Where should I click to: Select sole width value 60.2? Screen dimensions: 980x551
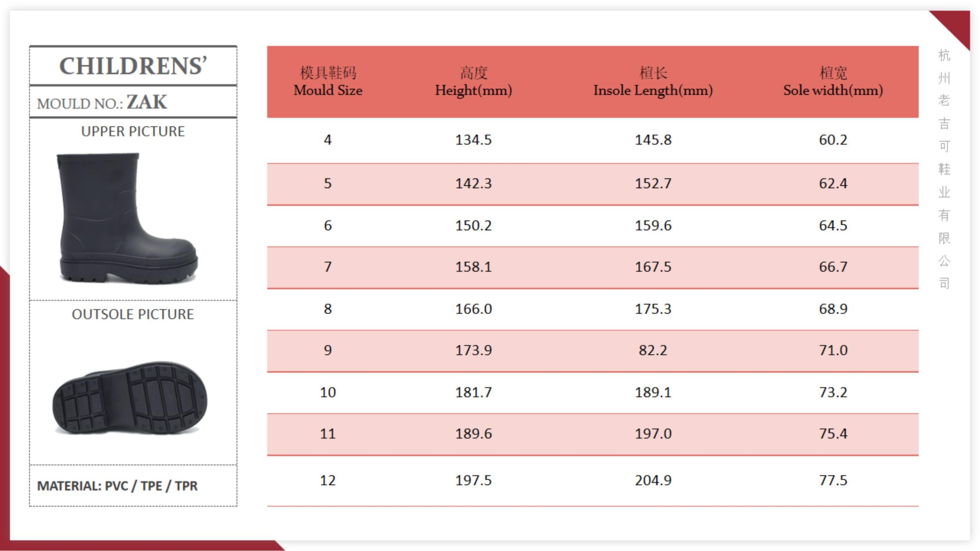pos(833,140)
